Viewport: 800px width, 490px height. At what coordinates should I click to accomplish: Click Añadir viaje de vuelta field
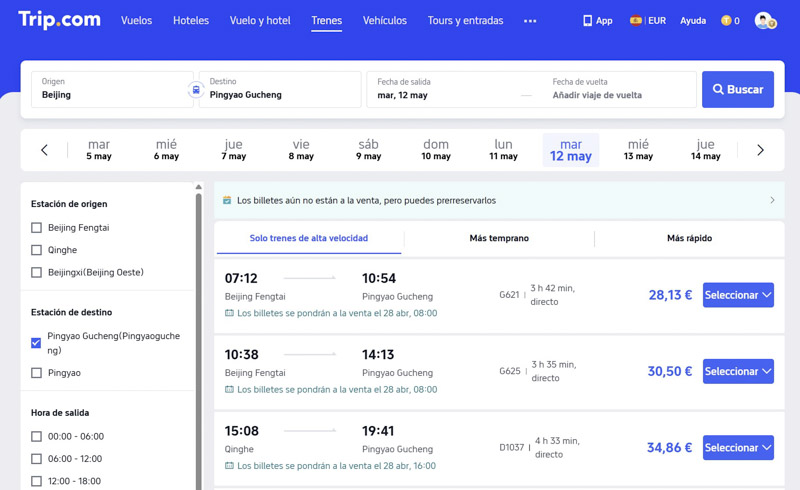[x=597, y=95]
